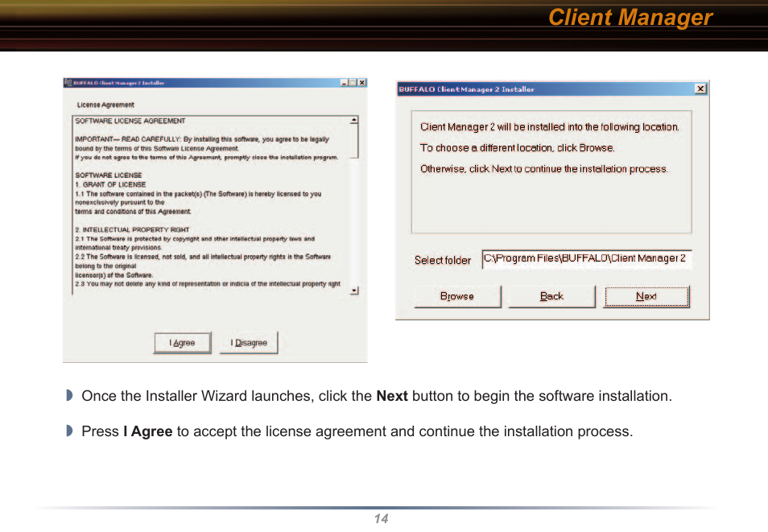Click the page number 14
This screenshot has width=768, height=532.
[x=381, y=519]
